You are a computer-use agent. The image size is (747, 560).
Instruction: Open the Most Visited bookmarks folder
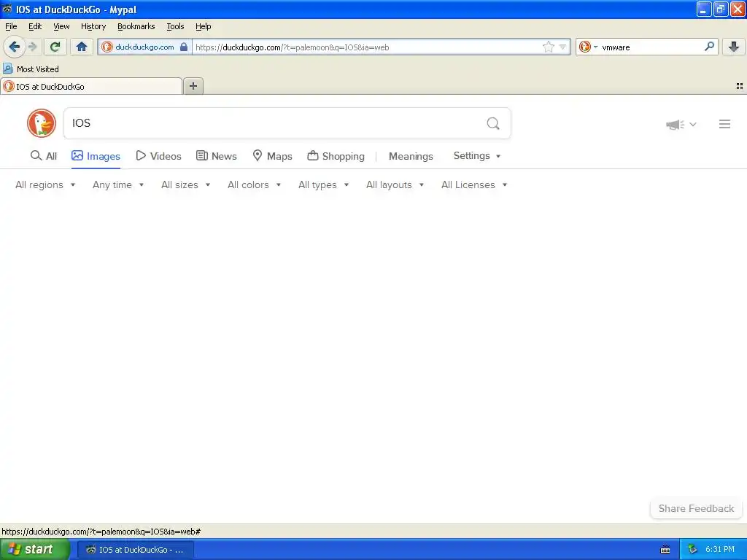click(x=31, y=69)
